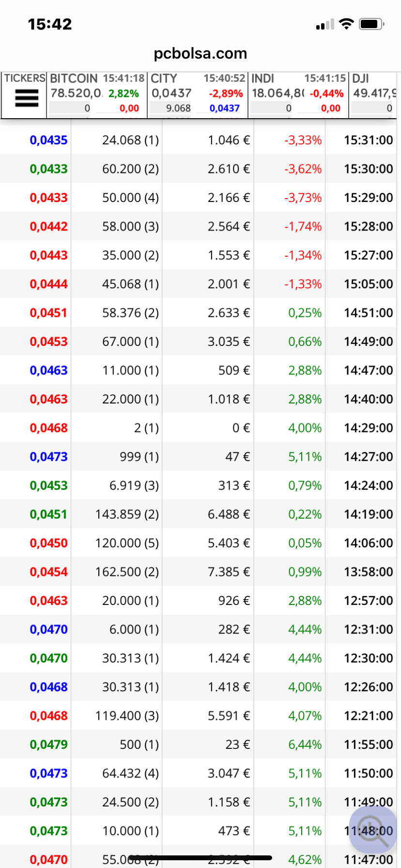The height and width of the screenshot is (868, 401).
Task: Select amount 0 € in the 14:29:00 row
Action: click(241, 428)
